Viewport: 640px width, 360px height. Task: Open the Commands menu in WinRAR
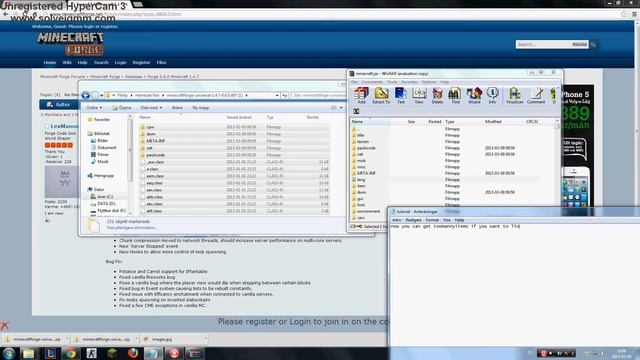(x=372, y=82)
